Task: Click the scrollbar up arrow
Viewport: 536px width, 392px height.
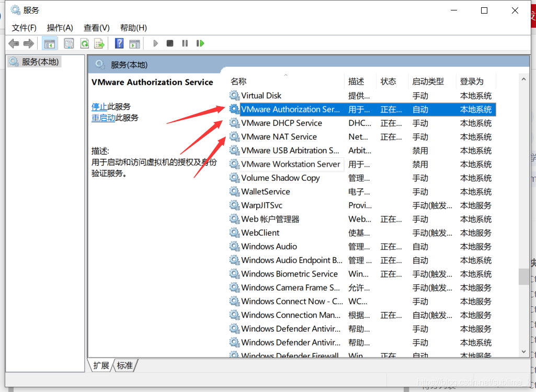Action: pos(523,79)
